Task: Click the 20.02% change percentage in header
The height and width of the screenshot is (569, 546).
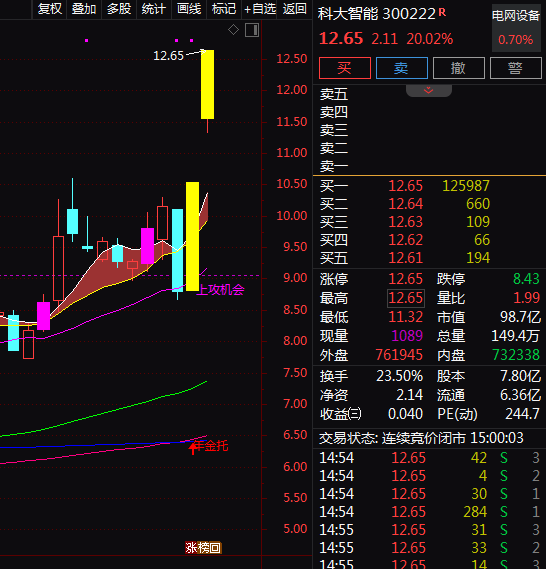Action: [430, 39]
